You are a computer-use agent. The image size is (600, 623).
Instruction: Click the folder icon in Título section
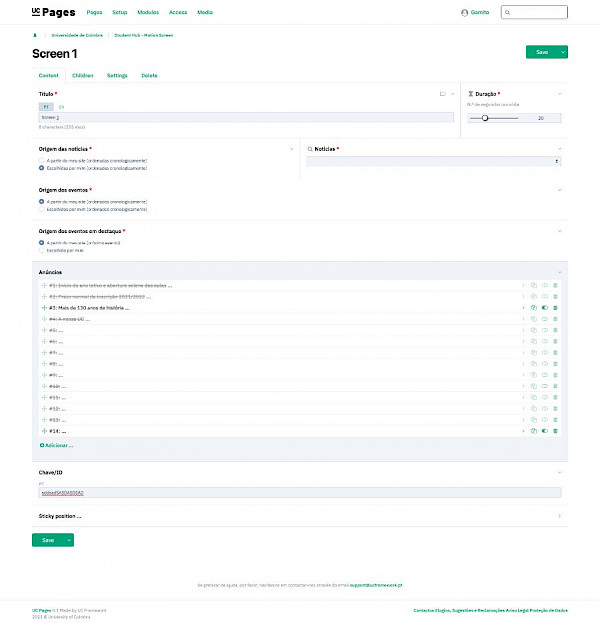pyautogui.click(x=442, y=94)
